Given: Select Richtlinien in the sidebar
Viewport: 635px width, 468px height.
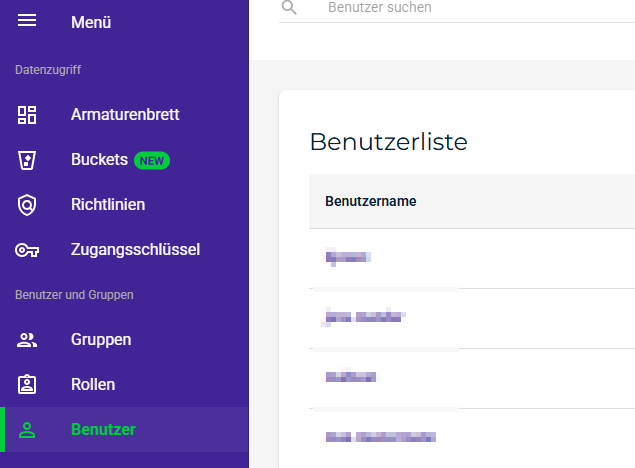Looking at the screenshot, I should 108,205.
